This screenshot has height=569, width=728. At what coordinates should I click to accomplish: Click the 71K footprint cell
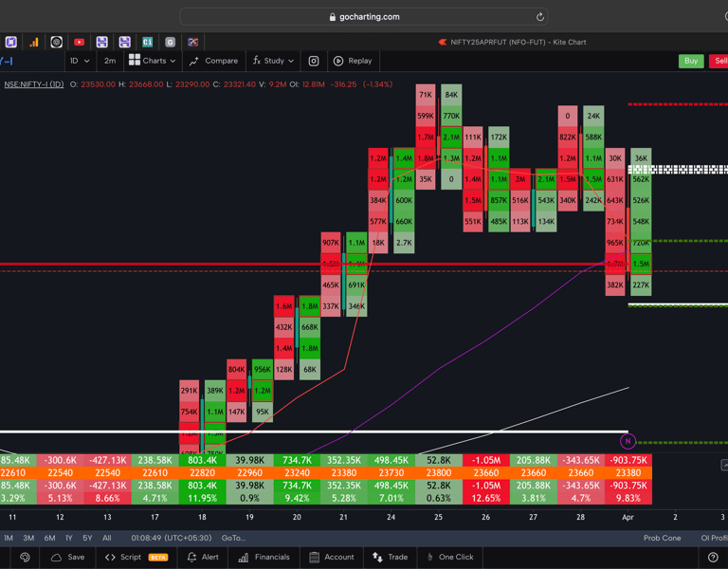point(426,95)
